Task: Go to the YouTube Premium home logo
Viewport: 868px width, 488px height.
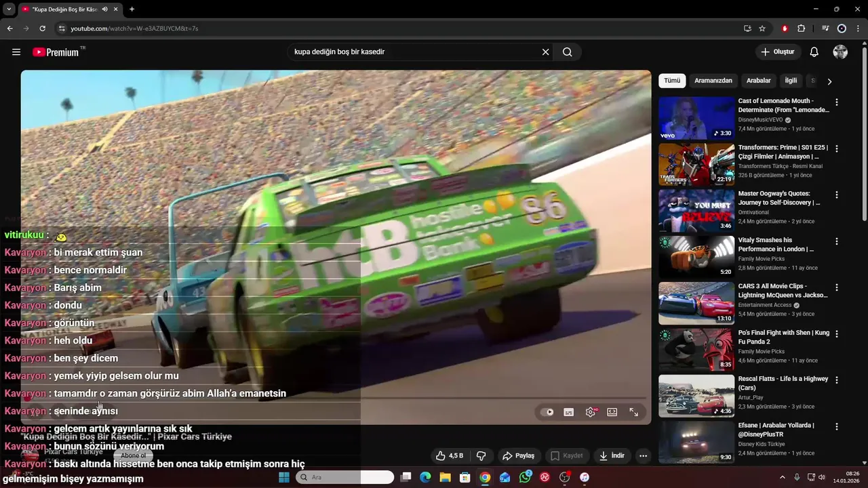Action: point(56,52)
